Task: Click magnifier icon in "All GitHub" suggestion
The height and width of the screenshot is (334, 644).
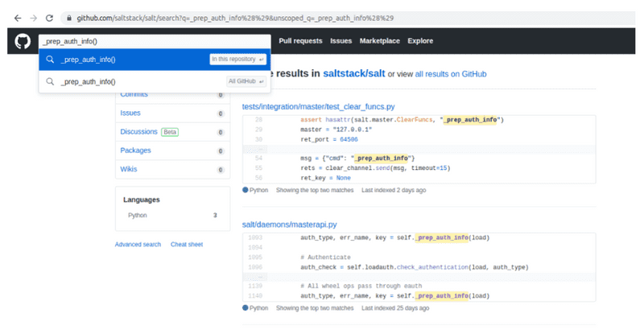Action: [50, 81]
